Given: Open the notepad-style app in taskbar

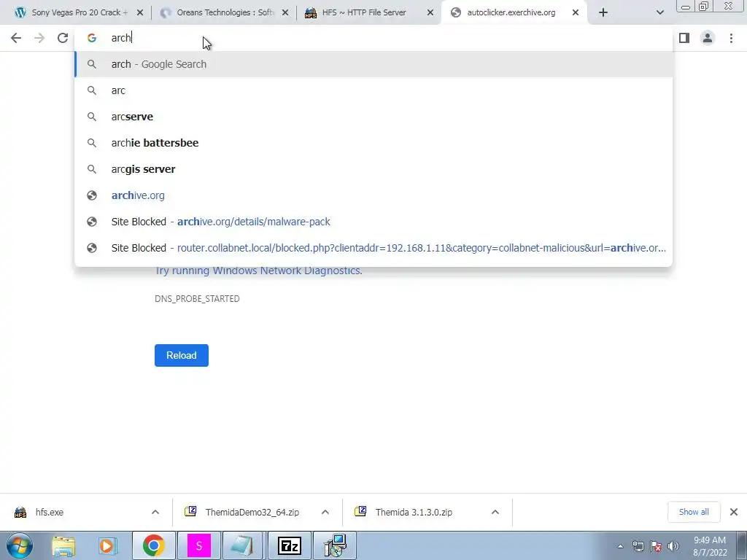Looking at the screenshot, I should (242, 545).
